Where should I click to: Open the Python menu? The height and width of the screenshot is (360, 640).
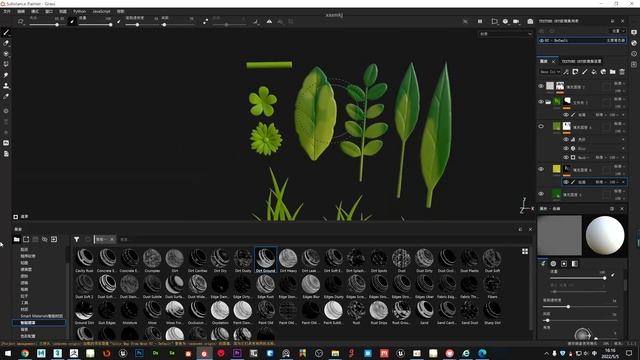tap(79, 11)
